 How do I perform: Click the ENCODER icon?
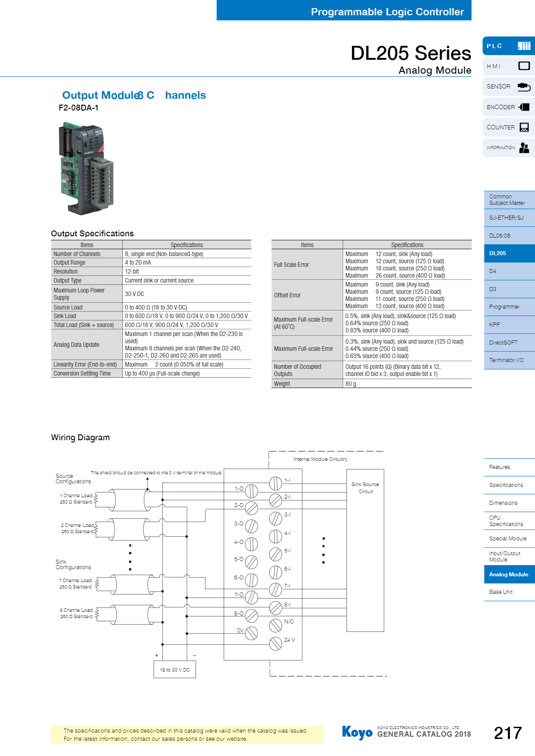[x=524, y=107]
